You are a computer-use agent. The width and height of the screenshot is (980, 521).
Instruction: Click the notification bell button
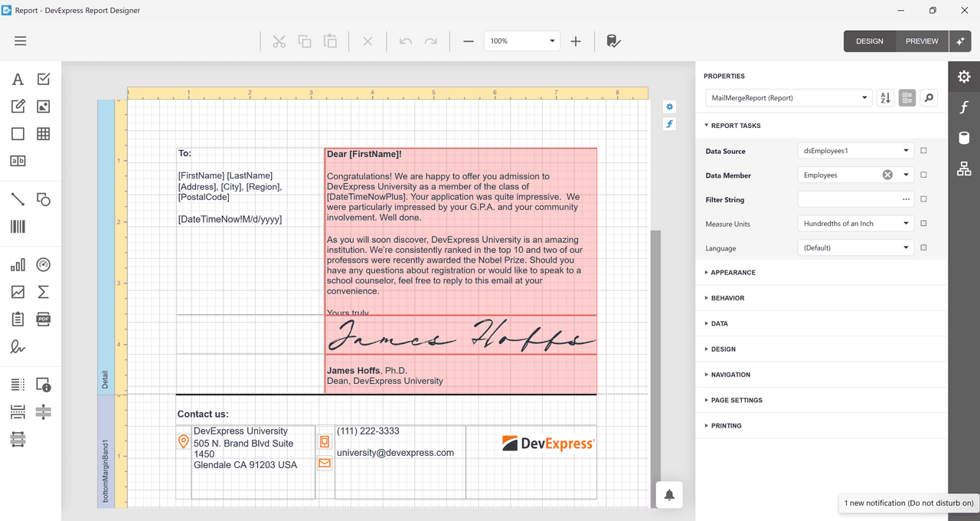coord(669,495)
